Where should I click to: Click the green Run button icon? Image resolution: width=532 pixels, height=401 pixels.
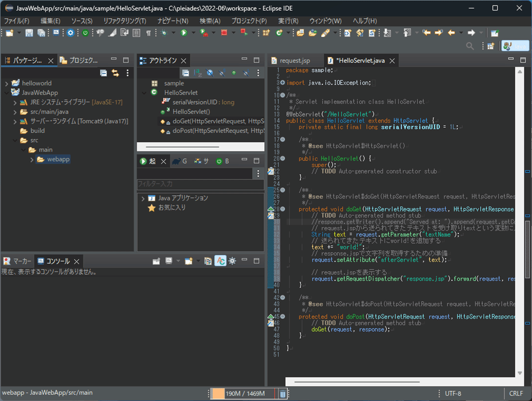click(x=184, y=33)
